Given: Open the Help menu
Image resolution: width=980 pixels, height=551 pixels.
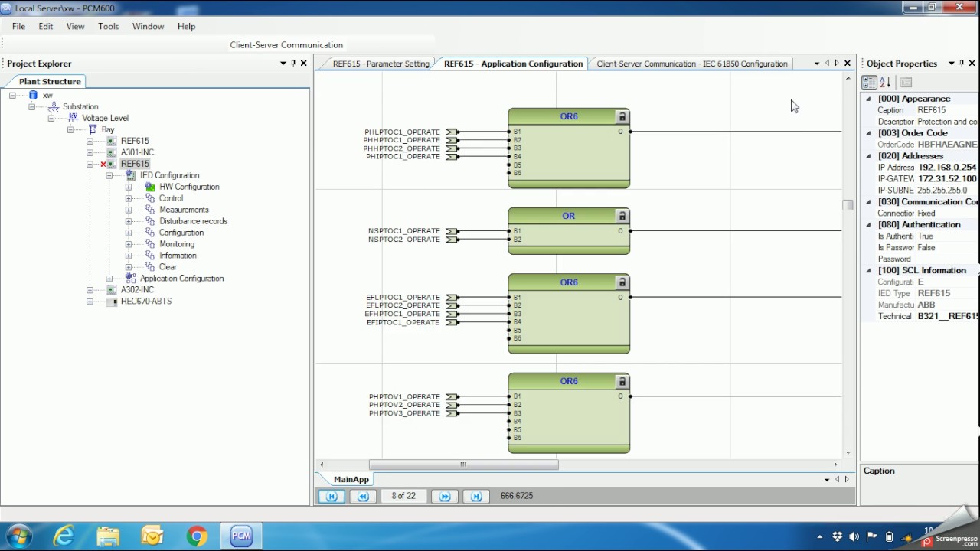Looking at the screenshot, I should pyautogui.click(x=187, y=26).
